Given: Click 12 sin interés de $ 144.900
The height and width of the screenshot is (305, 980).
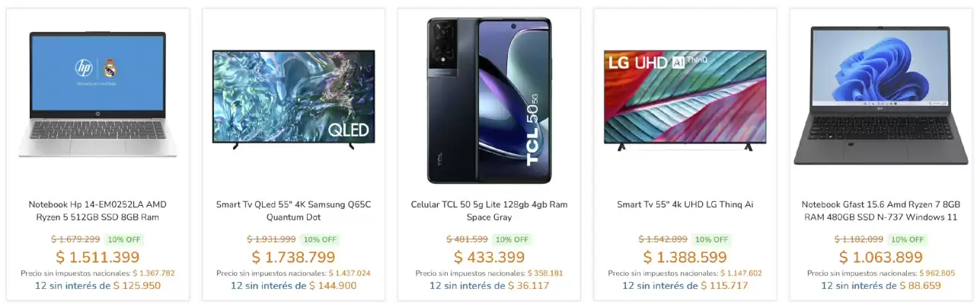Looking at the screenshot, I should coord(293,286).
